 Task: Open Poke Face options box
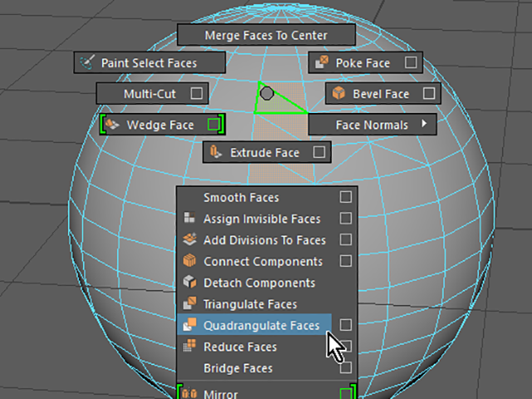411,62
